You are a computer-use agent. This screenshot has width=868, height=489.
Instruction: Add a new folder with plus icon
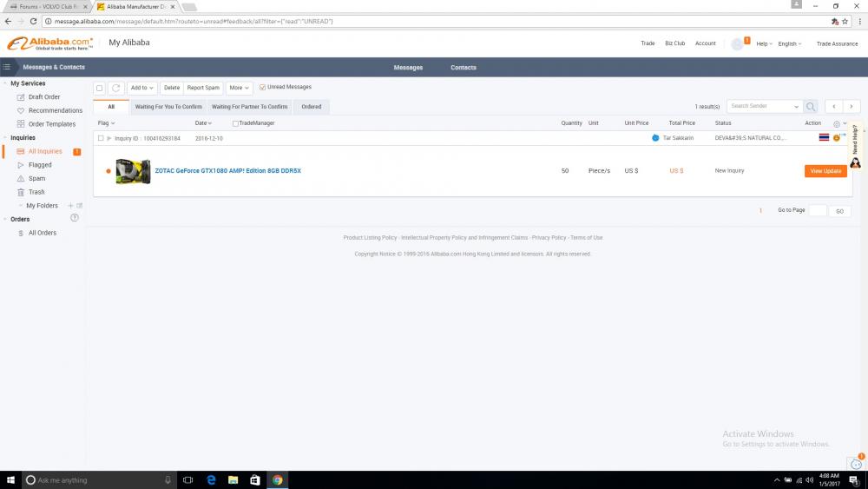70,206
